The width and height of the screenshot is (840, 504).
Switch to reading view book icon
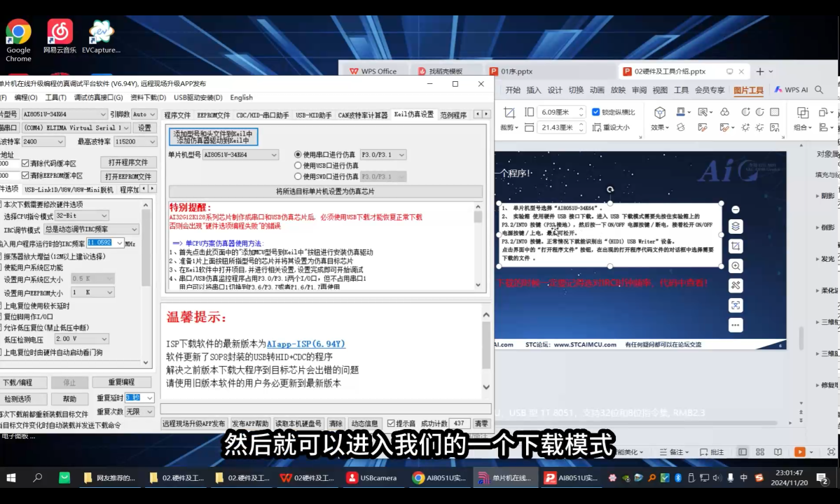[x=778, y=452]
